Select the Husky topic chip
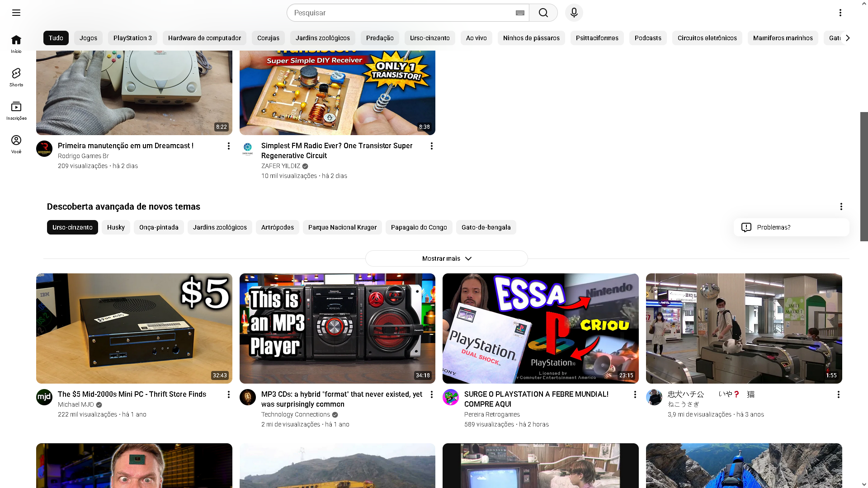868x488 pixels. (x=116, y=227)
